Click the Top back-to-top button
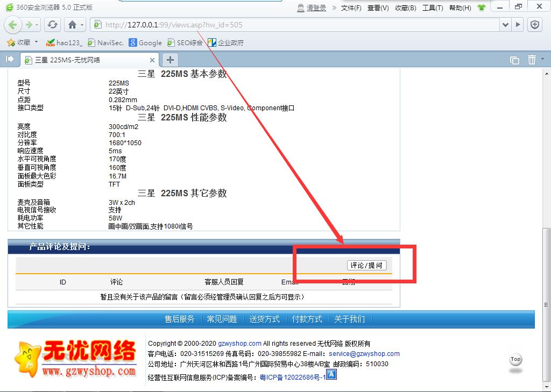Screen dimensions: 551x392 click(x=515, y=360)
